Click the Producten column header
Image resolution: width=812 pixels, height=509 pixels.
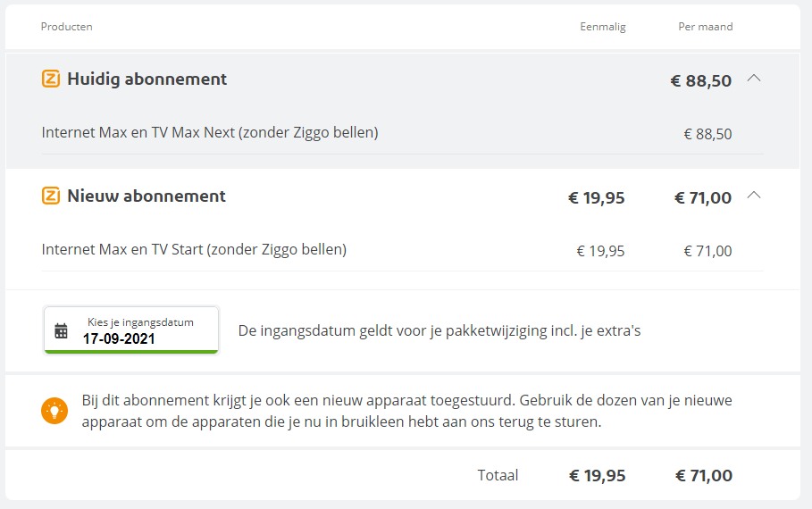pyautogui.click(x=67, y=27)
